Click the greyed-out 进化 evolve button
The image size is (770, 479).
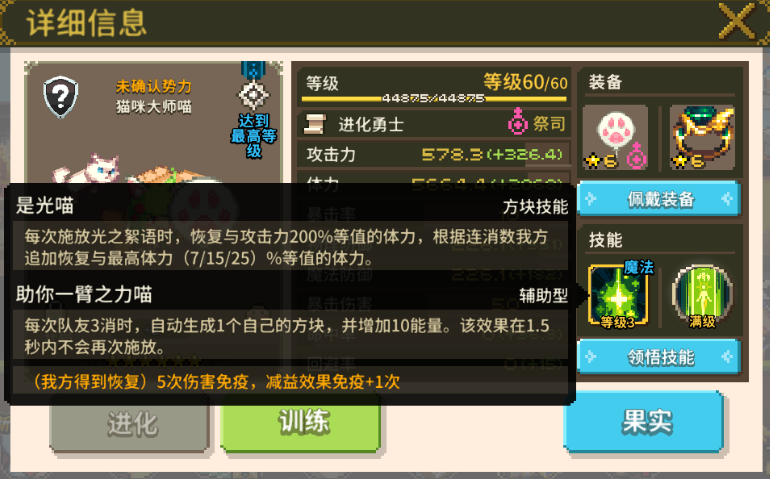[x=130, y=424]
